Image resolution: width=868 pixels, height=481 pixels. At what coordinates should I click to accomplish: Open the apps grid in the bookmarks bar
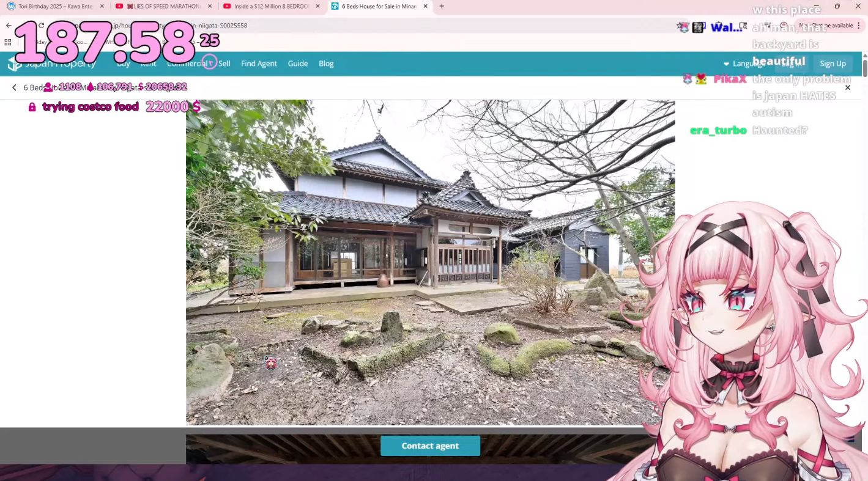click(x=8, y=42)
